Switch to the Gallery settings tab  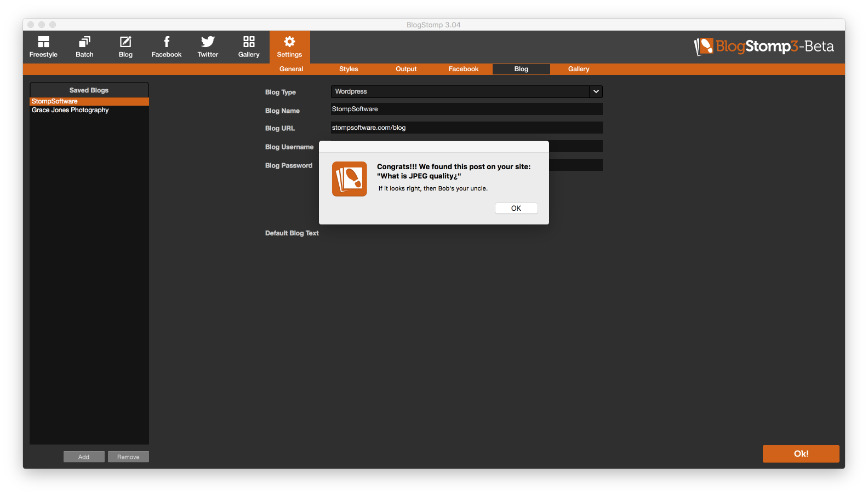579,69
